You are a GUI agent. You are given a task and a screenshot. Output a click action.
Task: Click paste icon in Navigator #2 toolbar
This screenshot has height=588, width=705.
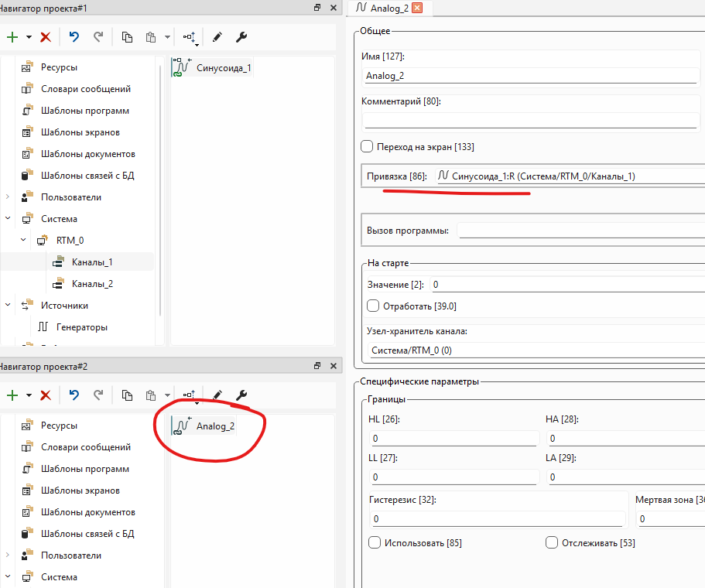pyautogui.click(x=151, y=395)
